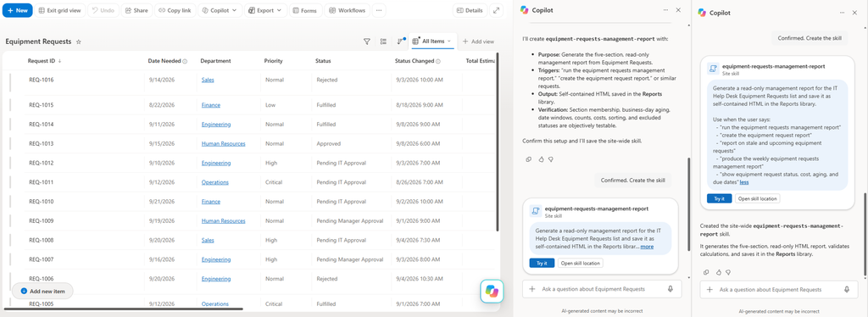Click the Priority column header
Viewport: 868px width, 317px height.
point(274,61)
